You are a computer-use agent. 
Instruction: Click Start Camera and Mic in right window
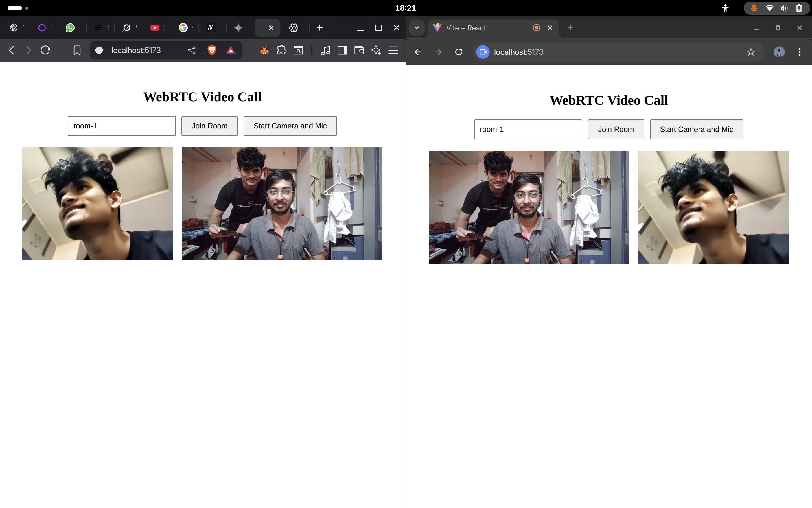[x=696, y=129]
